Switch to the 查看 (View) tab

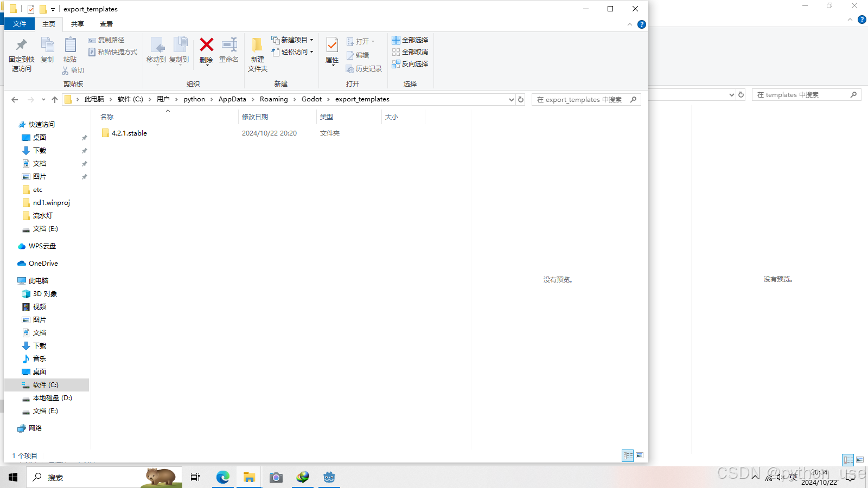106,24
